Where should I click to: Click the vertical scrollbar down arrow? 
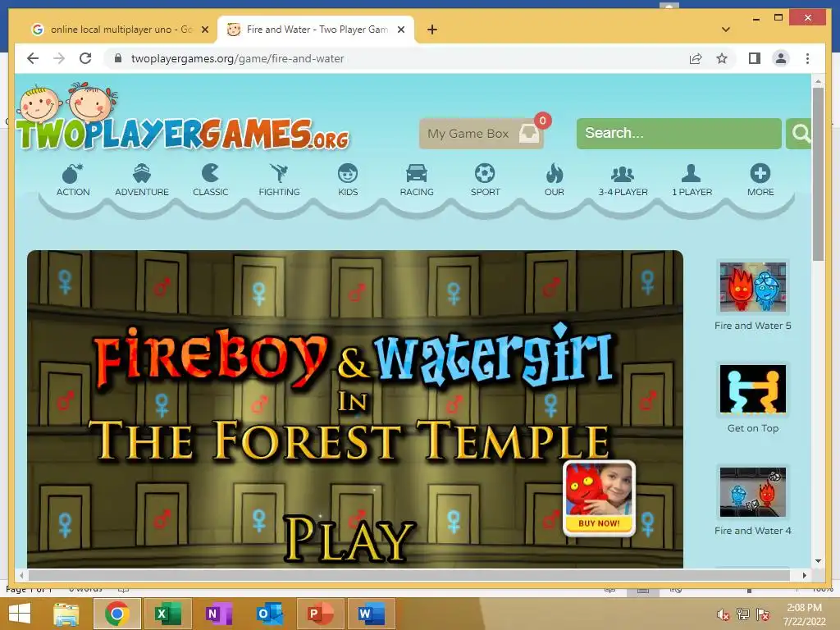818,561
